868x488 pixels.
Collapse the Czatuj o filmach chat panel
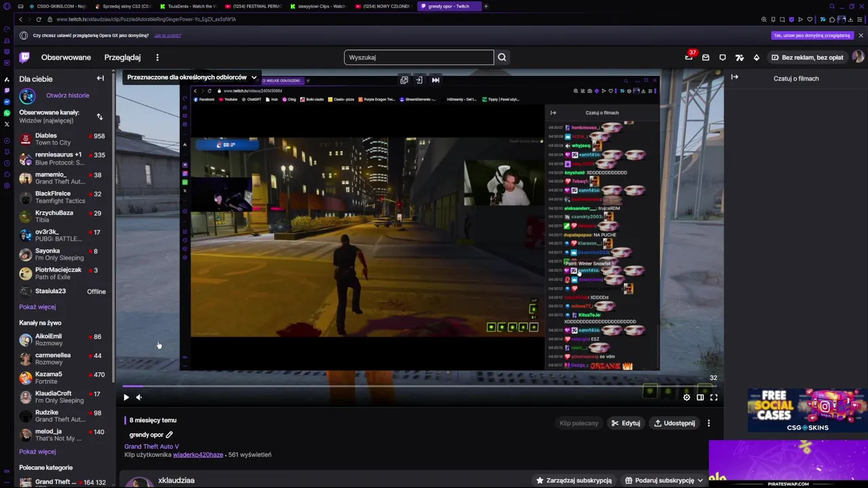734,77
